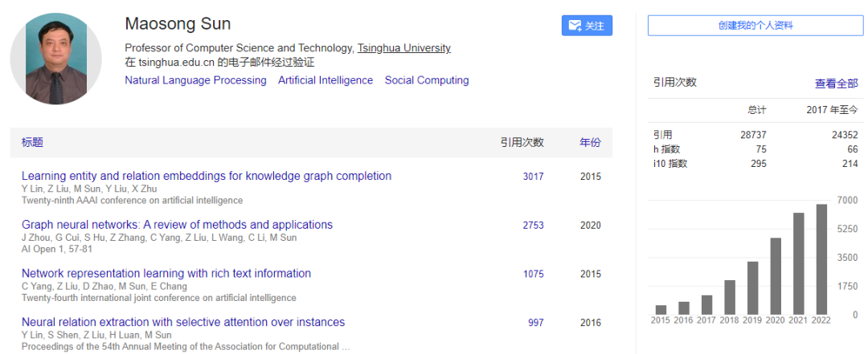Open Learning entity and relation embeddings paper
Image resolution: width=868 pixels, height=354 pixels.
coord(207,176)
